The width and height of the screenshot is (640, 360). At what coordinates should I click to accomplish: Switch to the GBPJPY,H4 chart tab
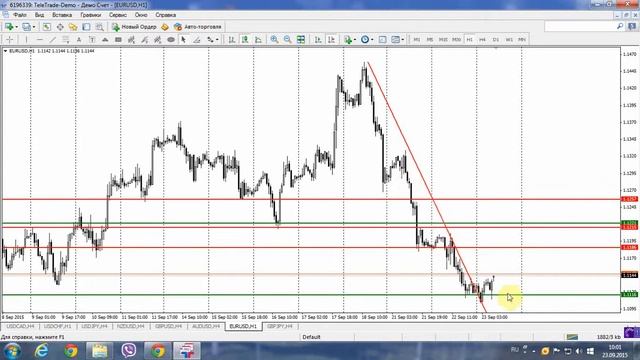(280, 327)
